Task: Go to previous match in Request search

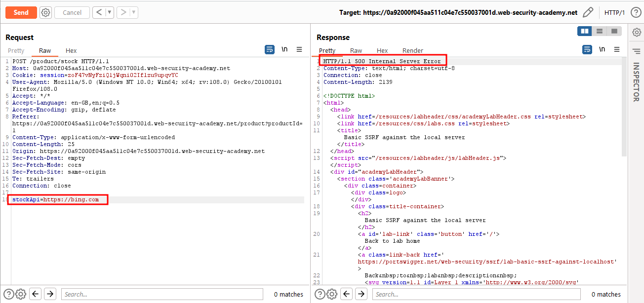Action: (x=35, y=294)
